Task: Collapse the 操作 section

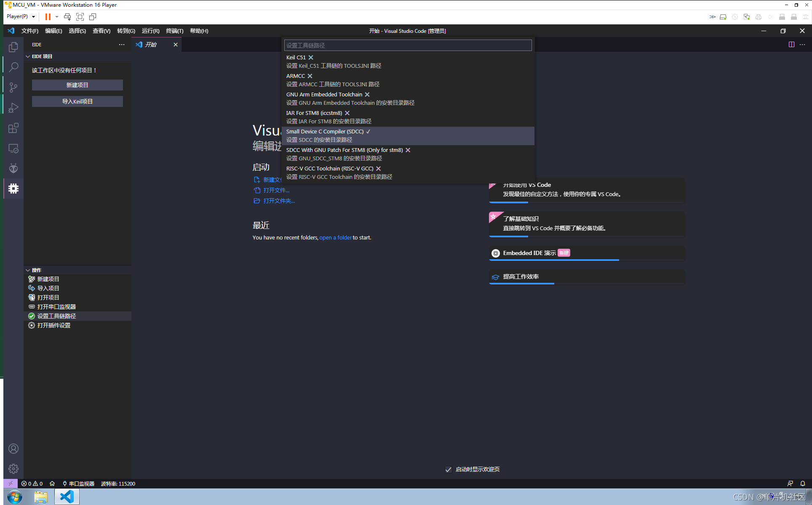Action: (28, 270)
